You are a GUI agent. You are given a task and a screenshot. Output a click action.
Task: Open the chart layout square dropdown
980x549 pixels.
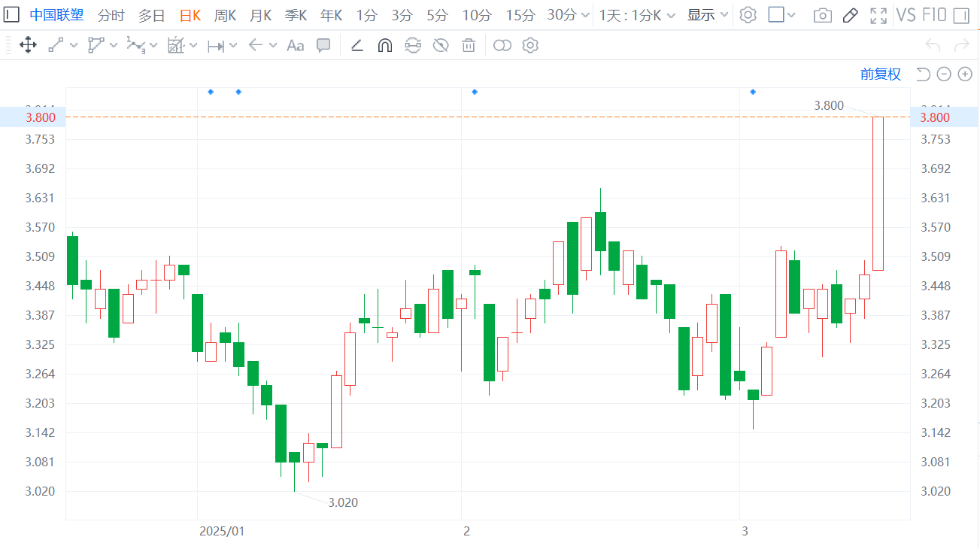point(782,15)
